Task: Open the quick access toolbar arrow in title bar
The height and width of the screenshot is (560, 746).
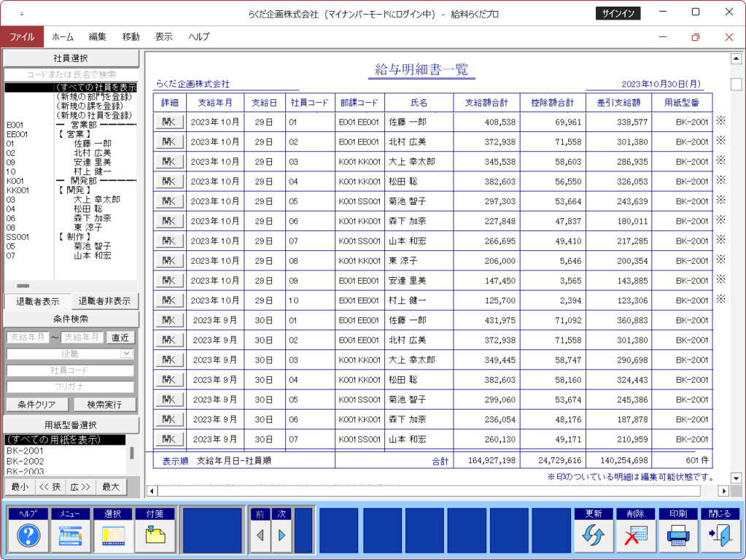Action: click(22, 14)
